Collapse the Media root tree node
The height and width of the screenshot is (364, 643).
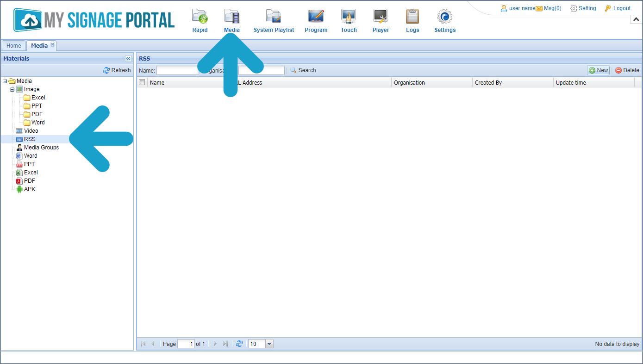5,81
